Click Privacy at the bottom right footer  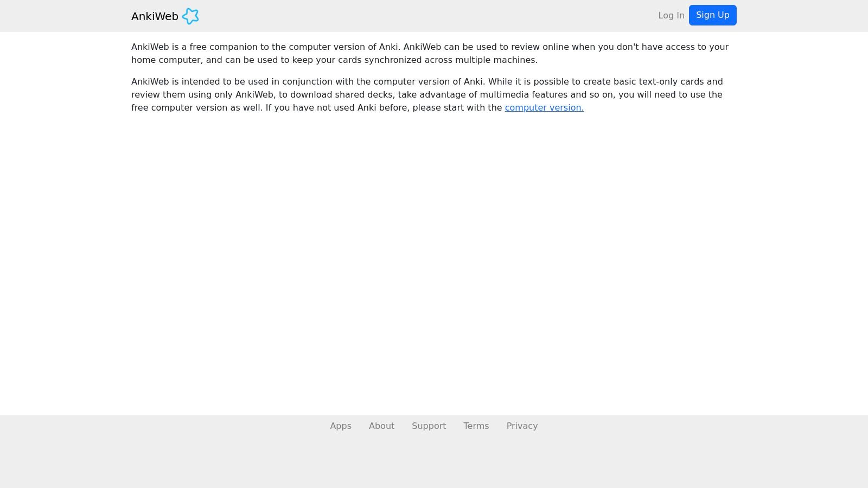[522, 426]
